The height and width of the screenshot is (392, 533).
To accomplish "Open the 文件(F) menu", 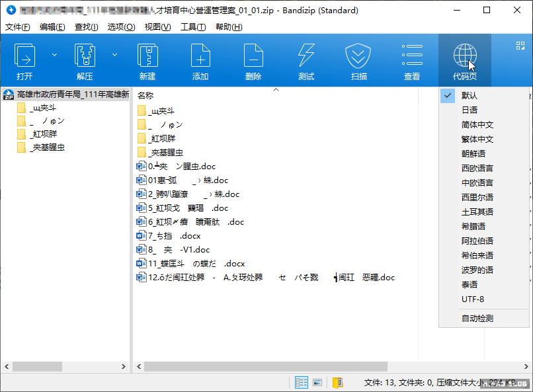I will [18, 27].
